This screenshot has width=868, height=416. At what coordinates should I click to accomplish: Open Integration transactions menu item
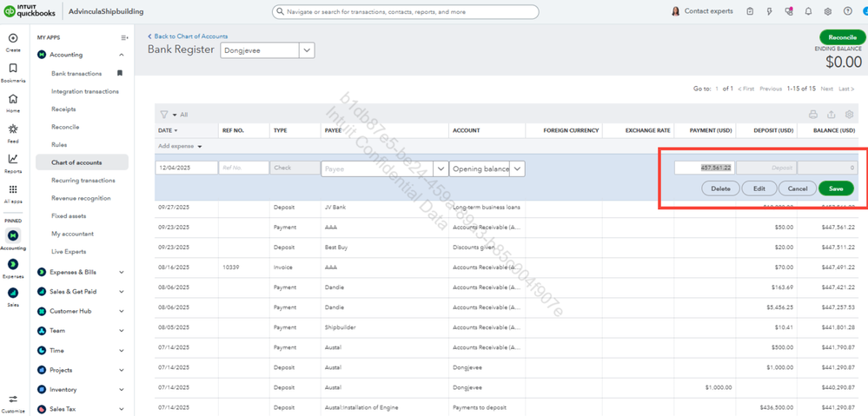tap(84, 91)
